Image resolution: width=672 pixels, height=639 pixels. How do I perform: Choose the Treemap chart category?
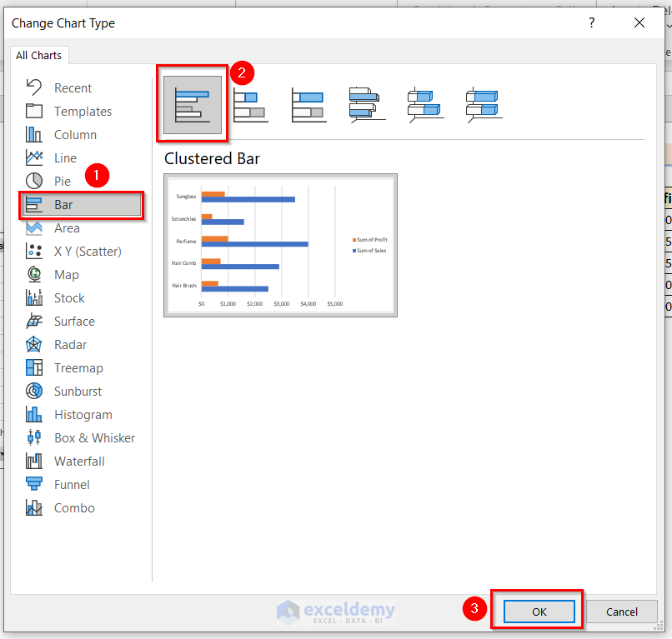coord(78,368)
